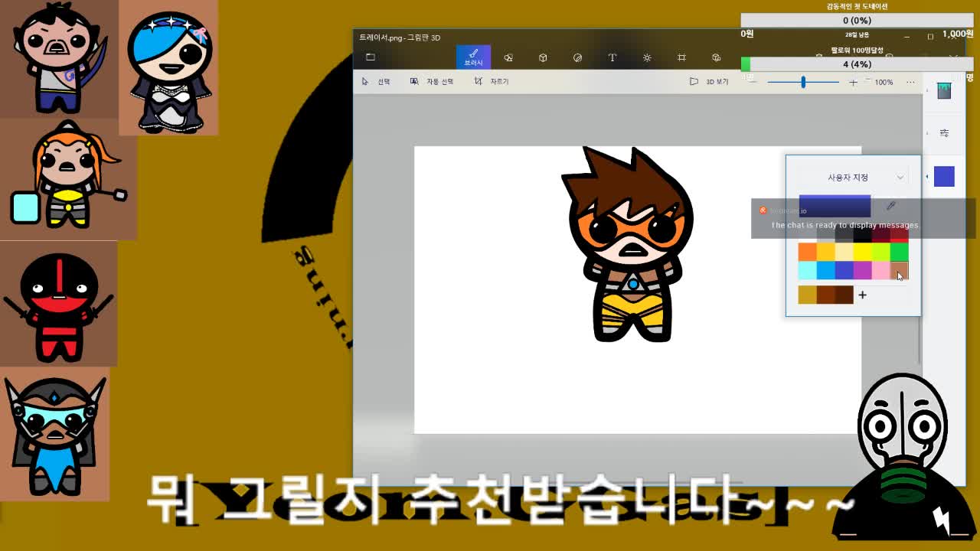The height and width of the screenshot is (551, 980).
Task: Choose the custom dark brown swatch
Action: pos(844,295)
